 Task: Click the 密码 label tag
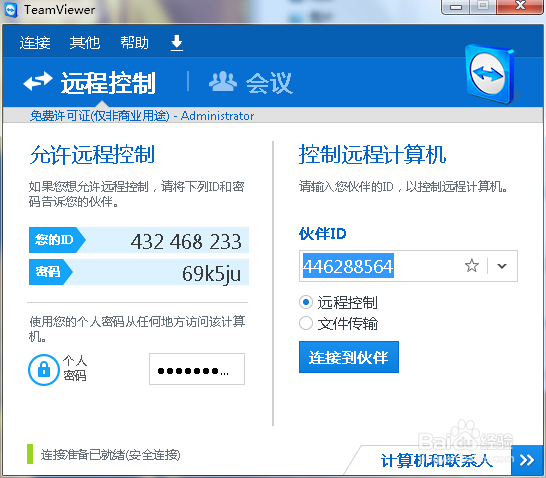51,272
